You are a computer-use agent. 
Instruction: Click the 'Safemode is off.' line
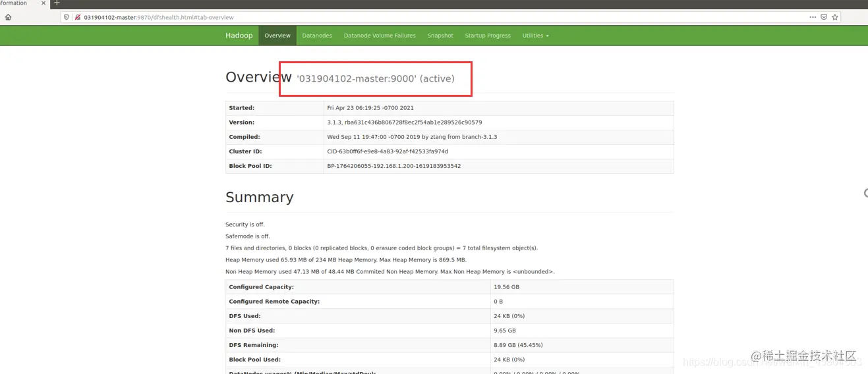[248, 236]
